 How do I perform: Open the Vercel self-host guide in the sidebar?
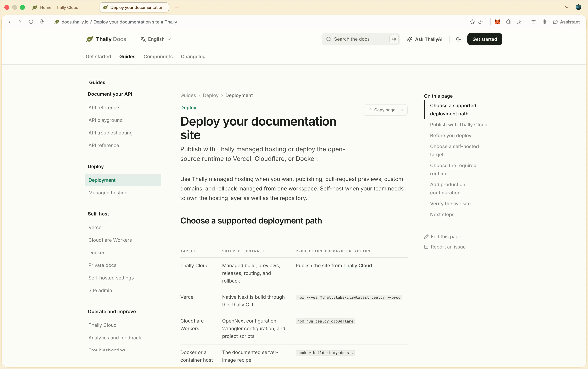(95, 227)
